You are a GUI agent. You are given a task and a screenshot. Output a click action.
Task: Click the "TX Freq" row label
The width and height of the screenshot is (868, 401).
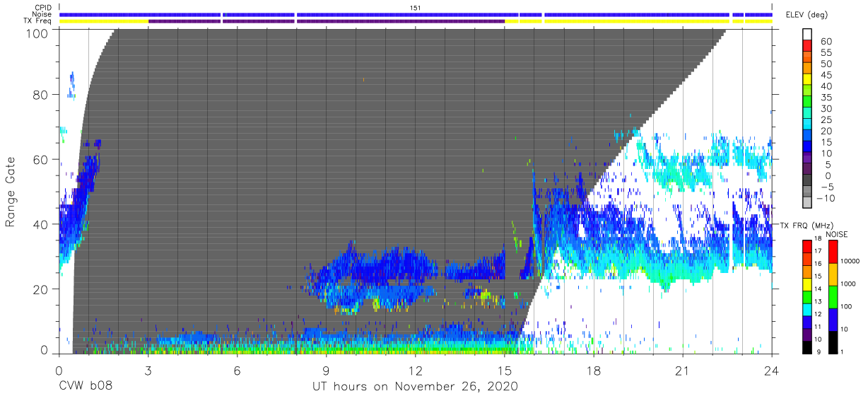[x=38, y=21]
